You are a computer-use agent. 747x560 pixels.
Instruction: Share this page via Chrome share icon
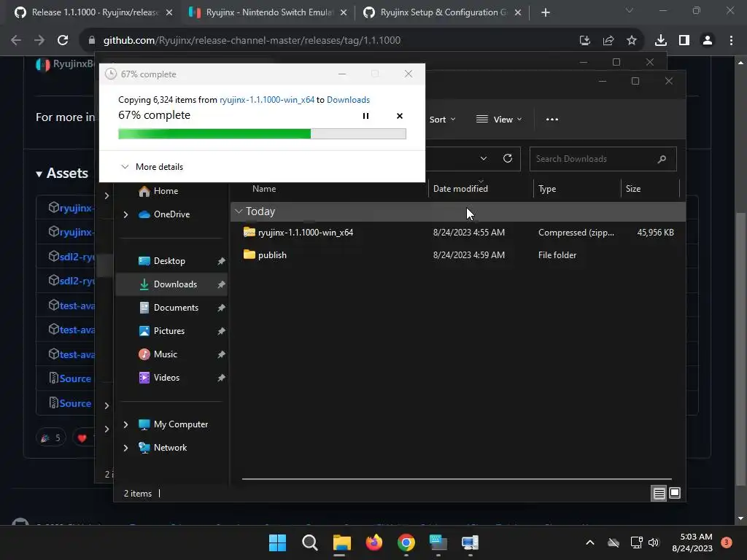[608, 41]
